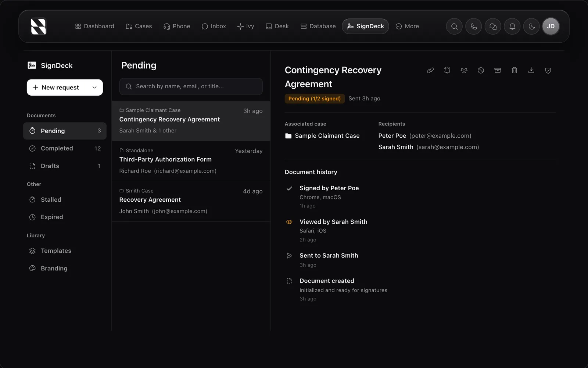Open the Database tab

pyautogui.click(x=318, y=26)
